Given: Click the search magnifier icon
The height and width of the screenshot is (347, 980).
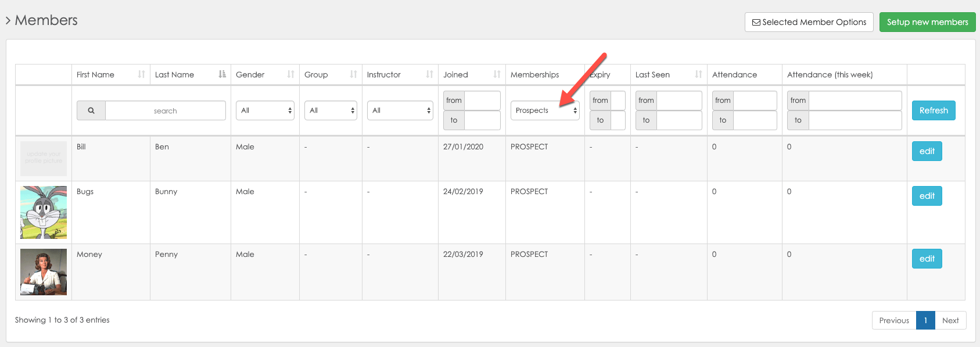Looking at the screenshot, I should [91, 110].
